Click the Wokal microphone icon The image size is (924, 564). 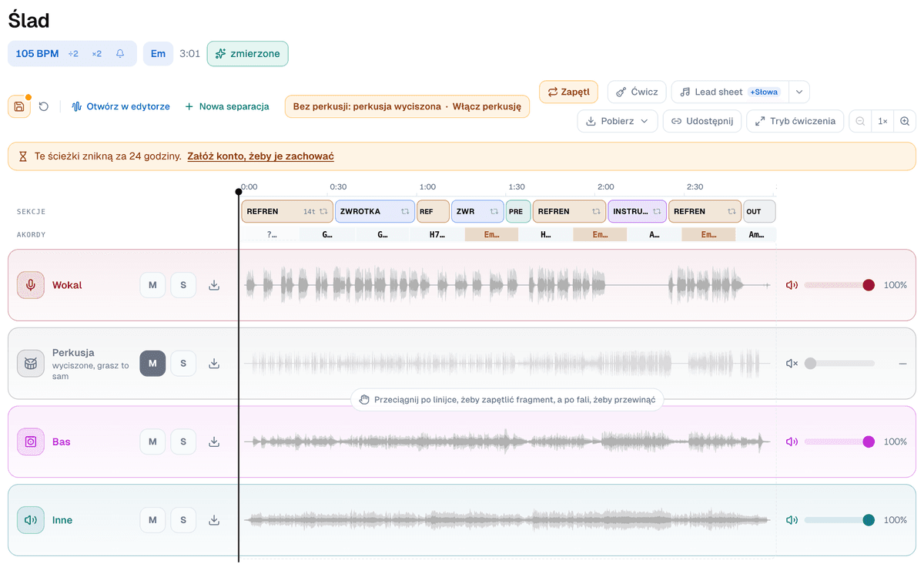[x=31, y=285]
